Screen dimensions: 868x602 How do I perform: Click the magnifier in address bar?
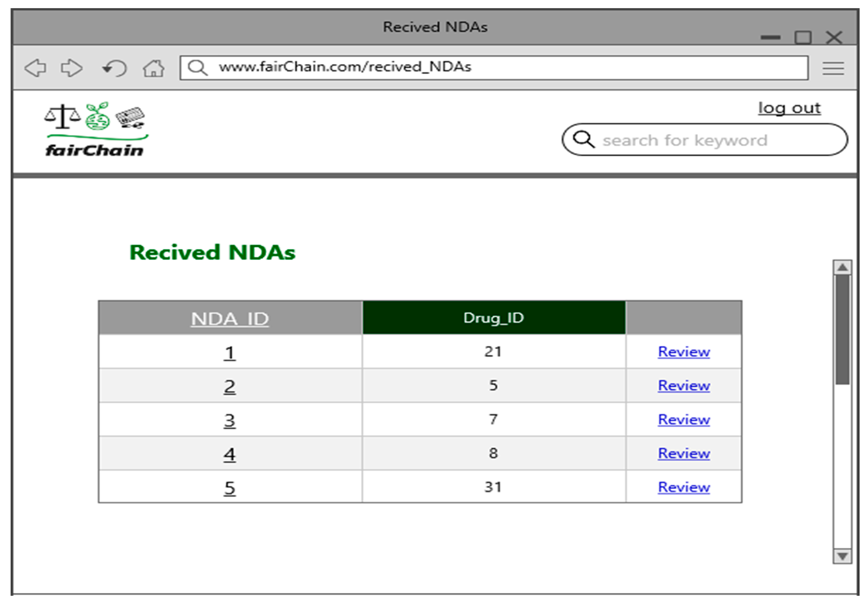point(197,67)
